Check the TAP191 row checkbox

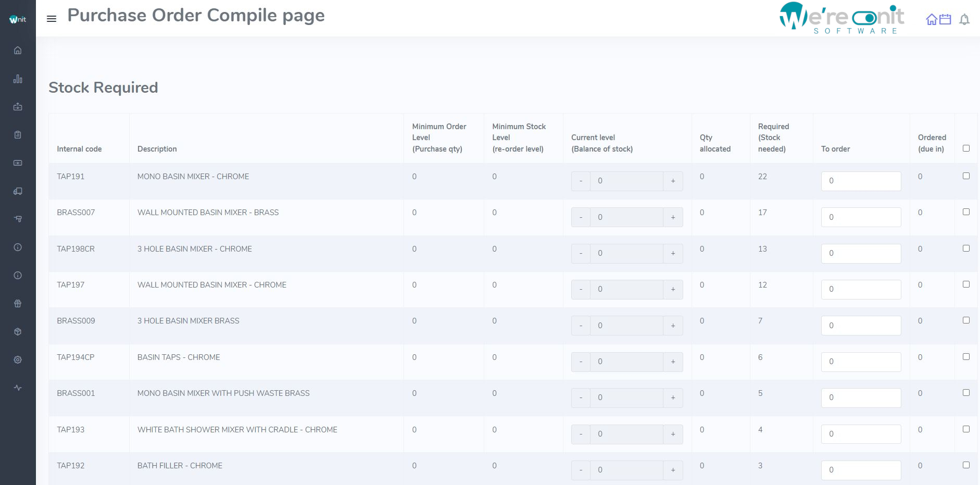[966, 176]
